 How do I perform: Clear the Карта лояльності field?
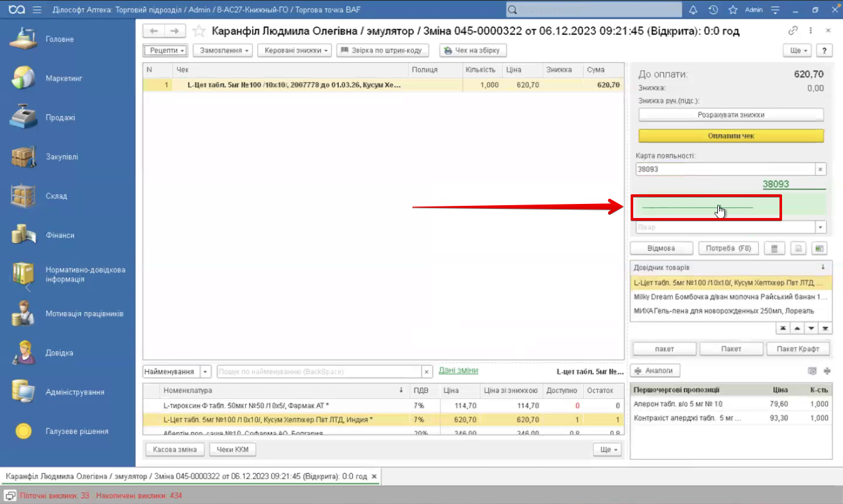click(820, 169)
